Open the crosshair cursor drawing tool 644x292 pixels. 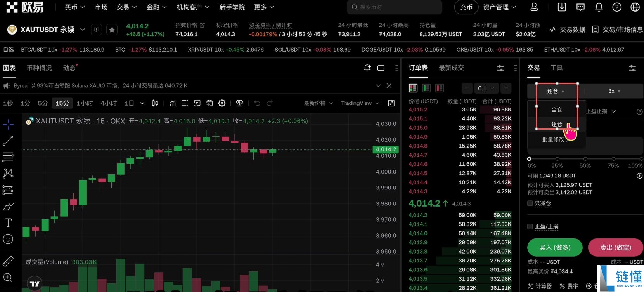point(8,124)
